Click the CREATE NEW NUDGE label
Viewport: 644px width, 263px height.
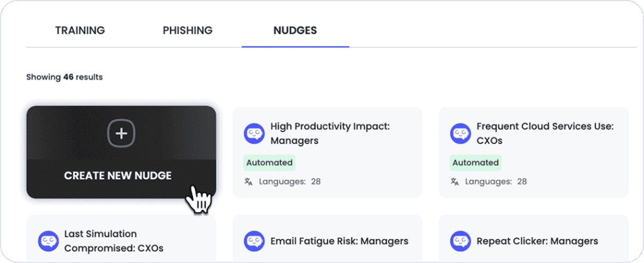pyautogui.click(x=118, y=176)
